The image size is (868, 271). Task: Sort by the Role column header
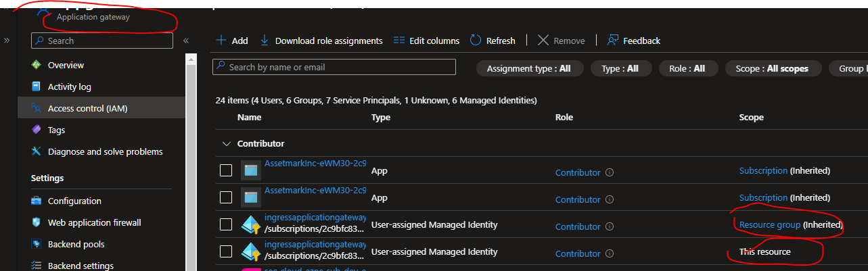pos(564,117)
